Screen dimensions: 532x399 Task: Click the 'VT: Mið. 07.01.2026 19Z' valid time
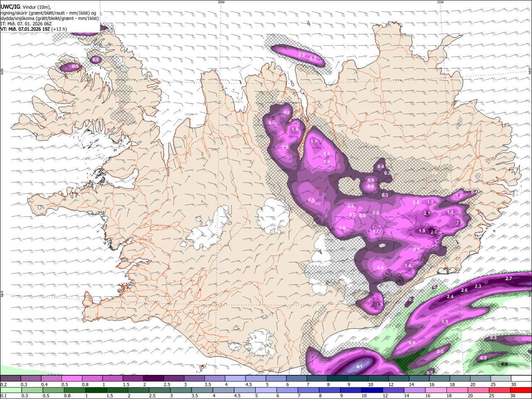click(26, 29)
